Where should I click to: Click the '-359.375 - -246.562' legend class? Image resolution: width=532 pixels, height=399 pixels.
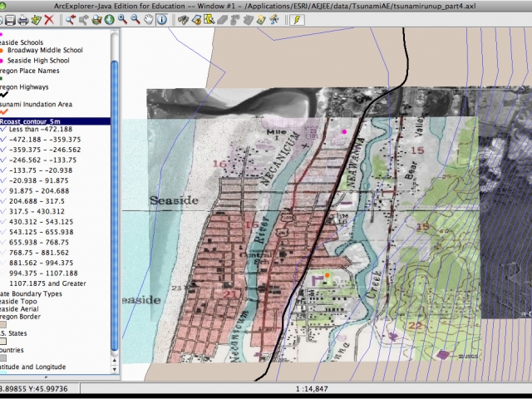tap(45, 150)
